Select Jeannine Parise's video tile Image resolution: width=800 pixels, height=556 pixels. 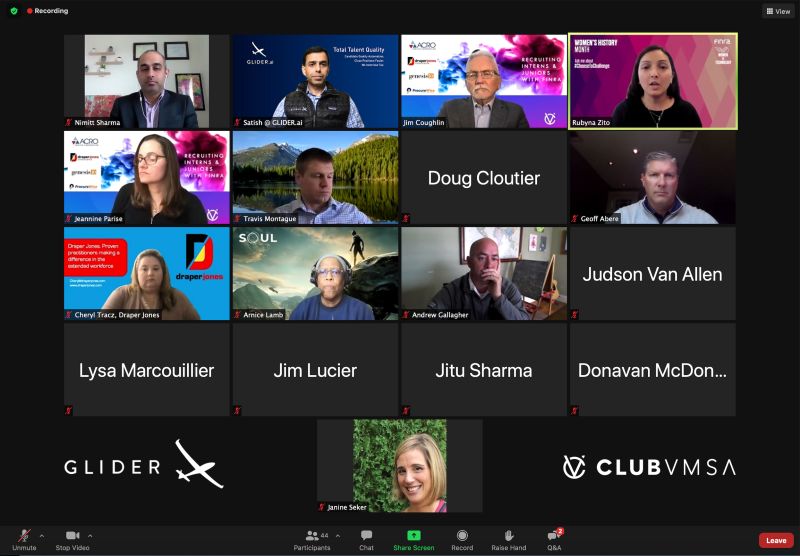click(147, 178)
